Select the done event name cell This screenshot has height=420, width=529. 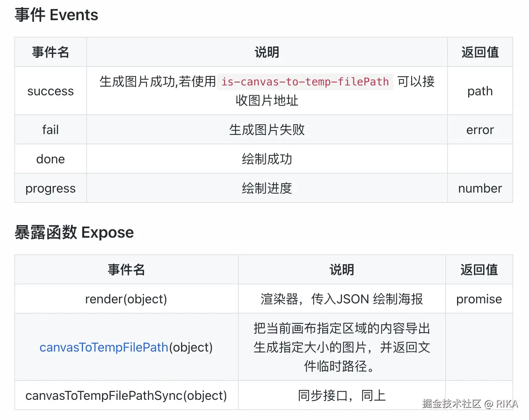click(51, 159)
